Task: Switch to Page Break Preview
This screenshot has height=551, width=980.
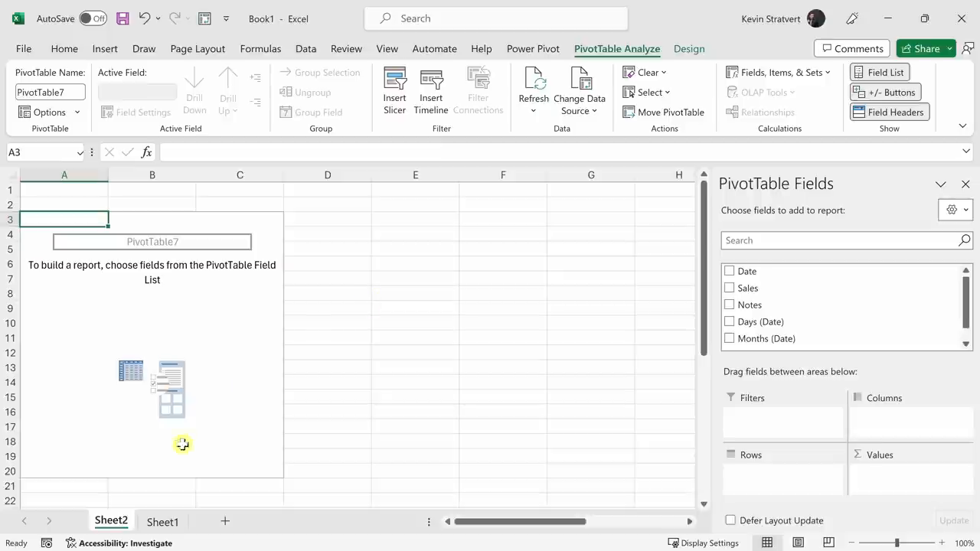Action: click(828, 543)
